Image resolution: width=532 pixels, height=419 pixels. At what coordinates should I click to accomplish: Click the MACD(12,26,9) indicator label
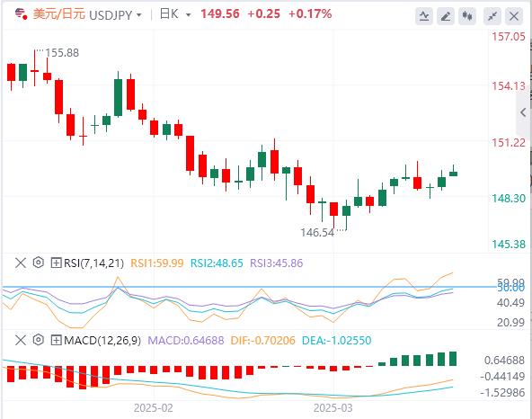click(102, 340)
